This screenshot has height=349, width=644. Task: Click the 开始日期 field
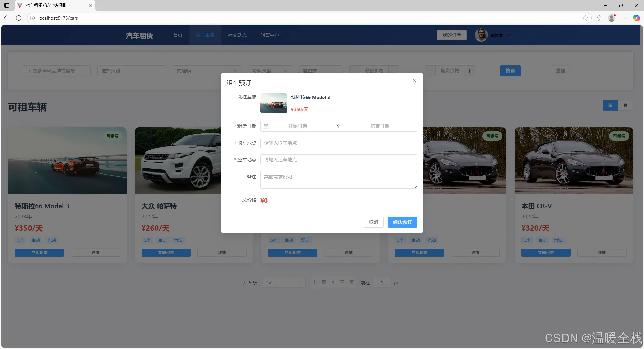[x=298, y=126]
